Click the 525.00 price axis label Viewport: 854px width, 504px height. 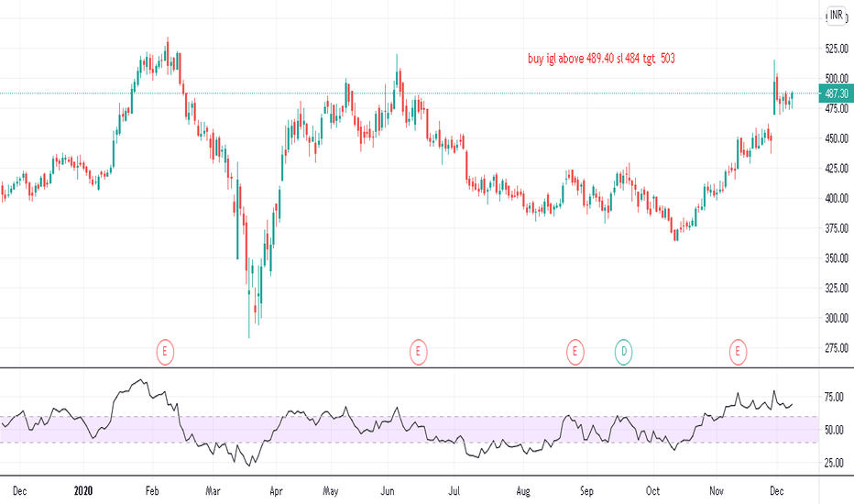[x=837, y=49]
